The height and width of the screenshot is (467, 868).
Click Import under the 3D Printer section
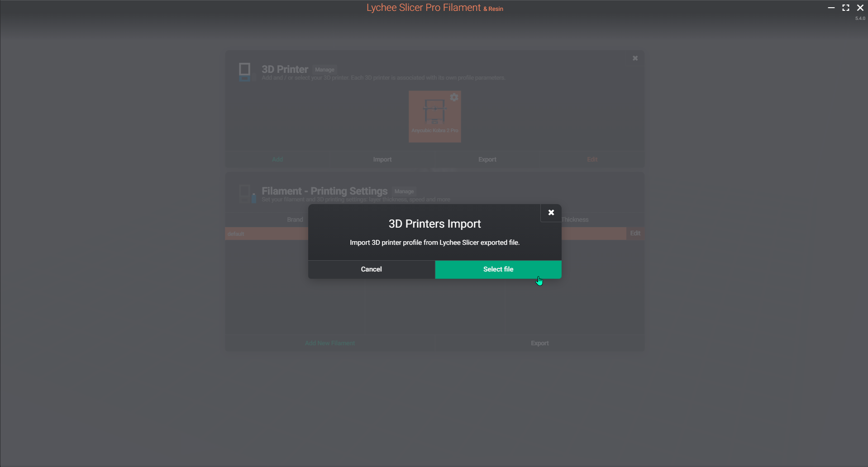[382, 159]
